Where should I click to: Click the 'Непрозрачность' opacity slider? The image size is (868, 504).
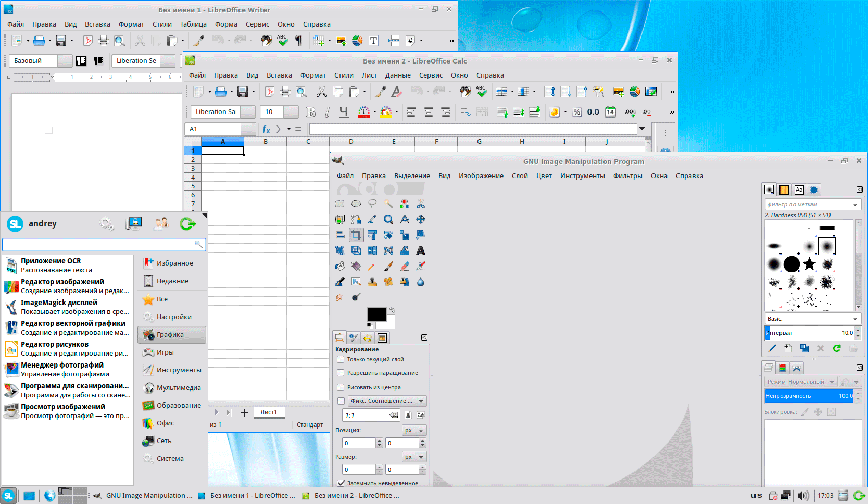click(x=809, y=396)
